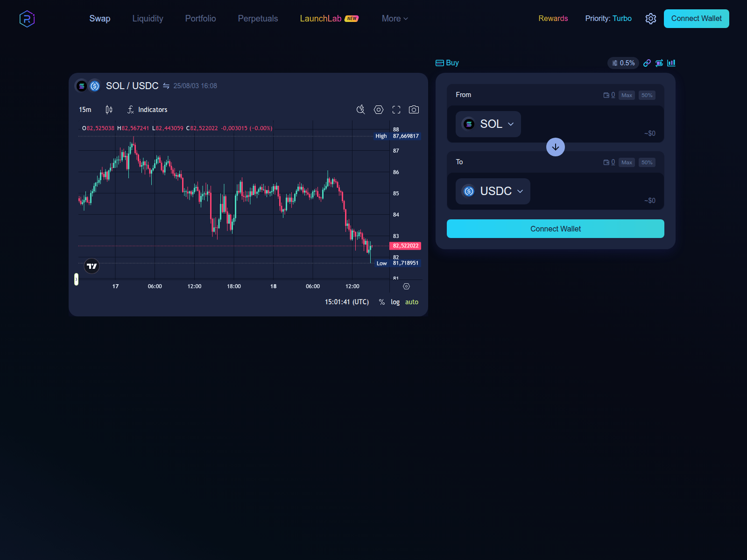Image resolution: width=747 pixels, height=560 pixels.
Task: Enter fullscreen mode on the chart
Action: click(x=396, y=110)
